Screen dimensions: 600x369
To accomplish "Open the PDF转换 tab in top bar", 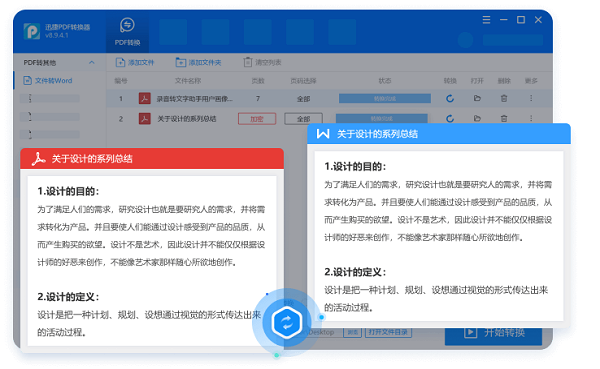I will tap(127, 32).
